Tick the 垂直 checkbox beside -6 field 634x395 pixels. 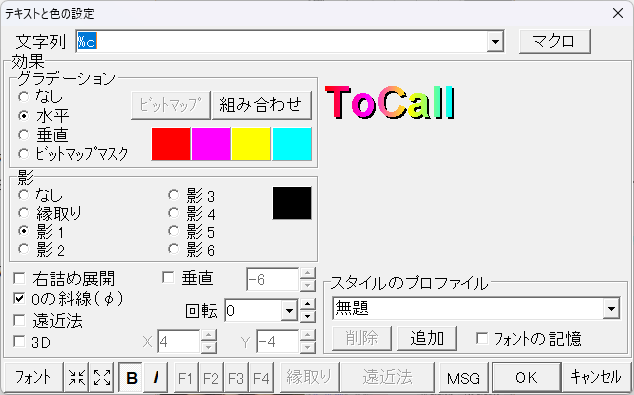pos(168,277)
